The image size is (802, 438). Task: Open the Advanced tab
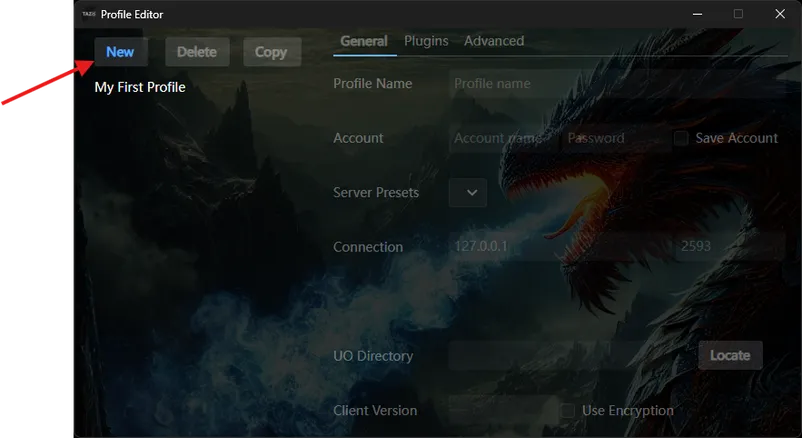(x=494, y=41)
